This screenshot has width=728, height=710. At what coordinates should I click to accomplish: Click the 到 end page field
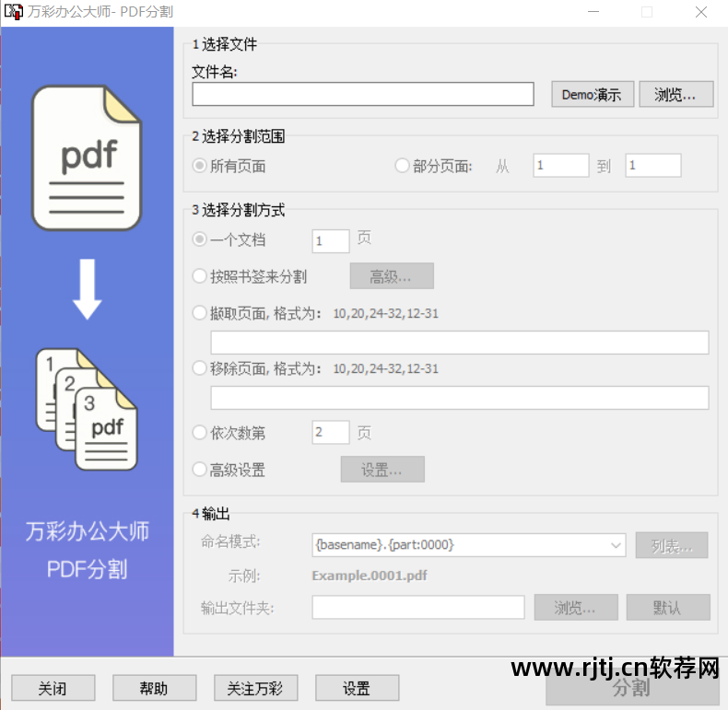tap(653, 166)
